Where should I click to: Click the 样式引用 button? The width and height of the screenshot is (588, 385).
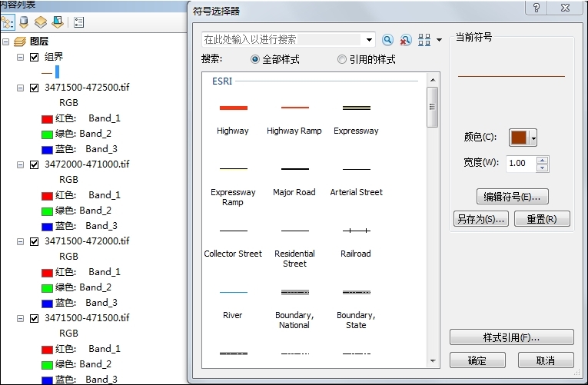click(511, 337)
